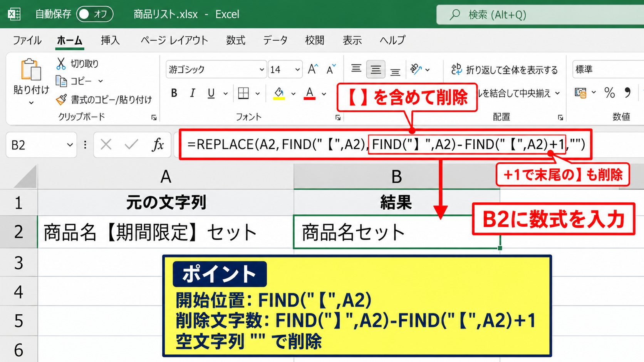
Task: Open the File tab
Action: coord(27,40)
